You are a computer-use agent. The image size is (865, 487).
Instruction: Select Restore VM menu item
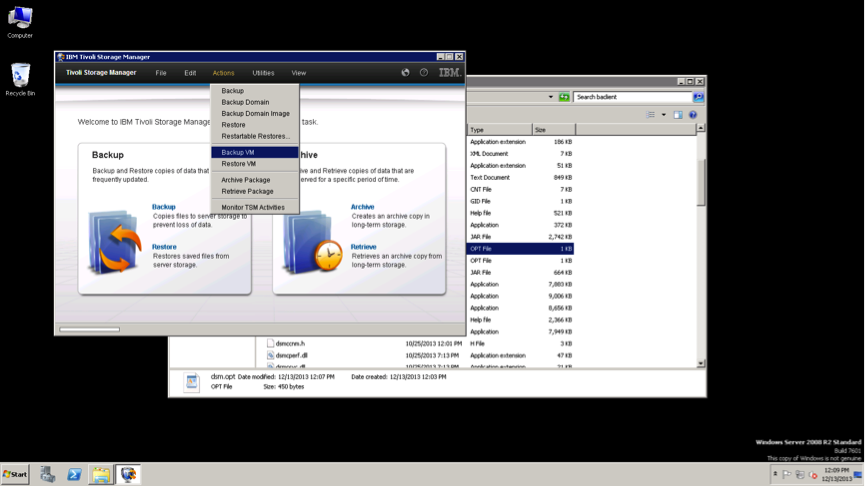tap(255, 164)
